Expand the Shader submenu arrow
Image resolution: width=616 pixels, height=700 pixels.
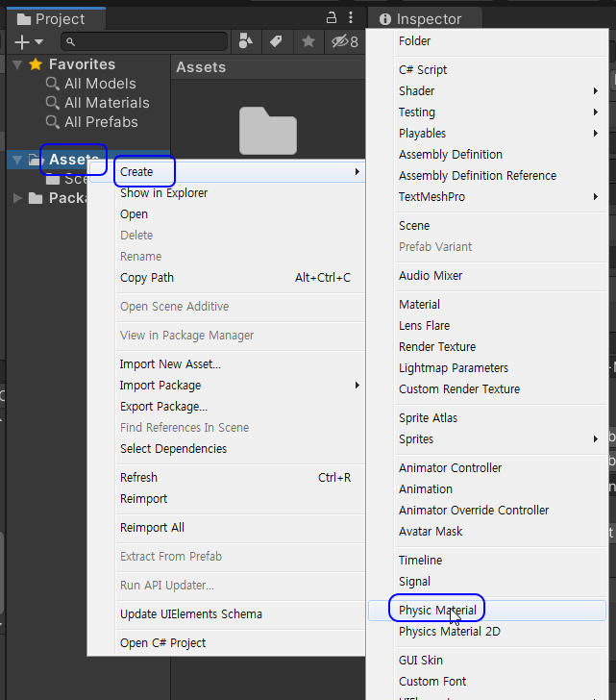click(x=596, y=91)
